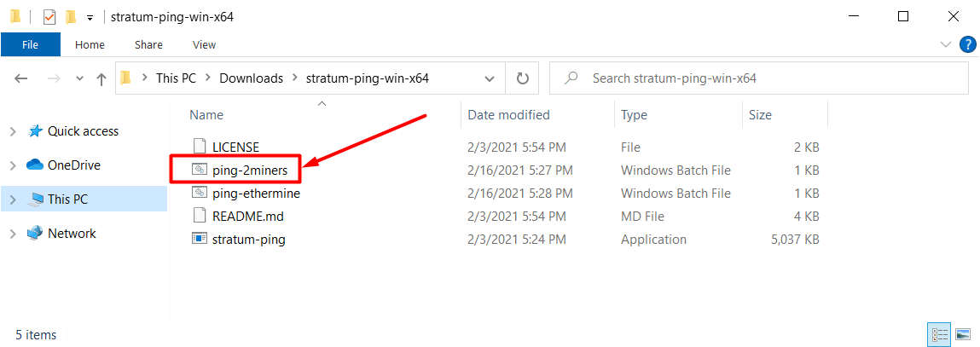The width and height of the screenshot is (980, 347).
Task: Switch to the View ribbon tab
Action: click(204, 44)
